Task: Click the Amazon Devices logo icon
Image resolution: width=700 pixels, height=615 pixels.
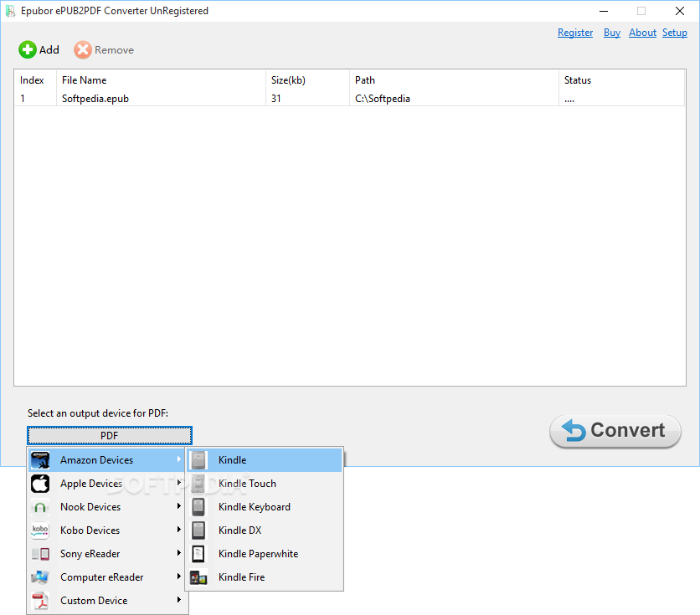Action: pos(40,460)
